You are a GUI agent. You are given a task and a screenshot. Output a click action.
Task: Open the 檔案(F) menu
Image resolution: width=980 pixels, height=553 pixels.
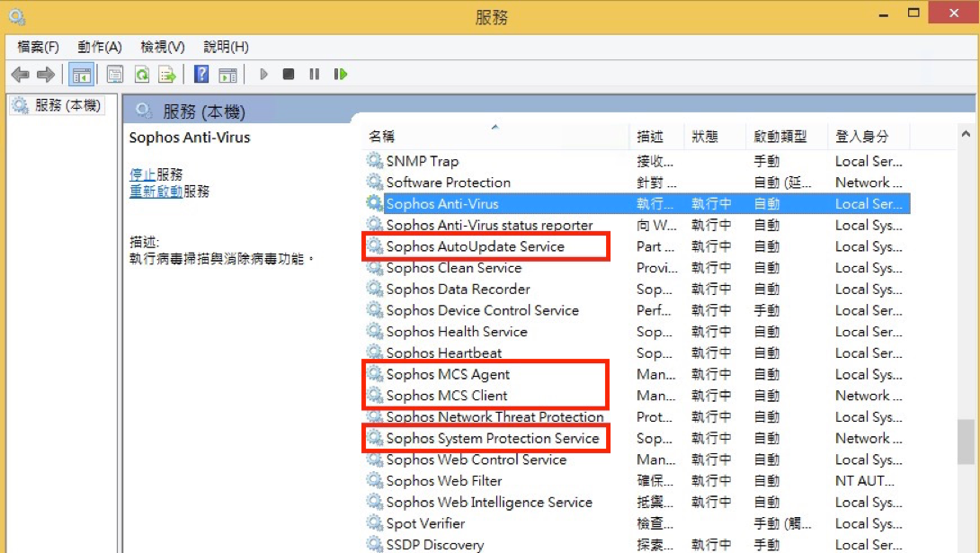(x=38, y=47)
